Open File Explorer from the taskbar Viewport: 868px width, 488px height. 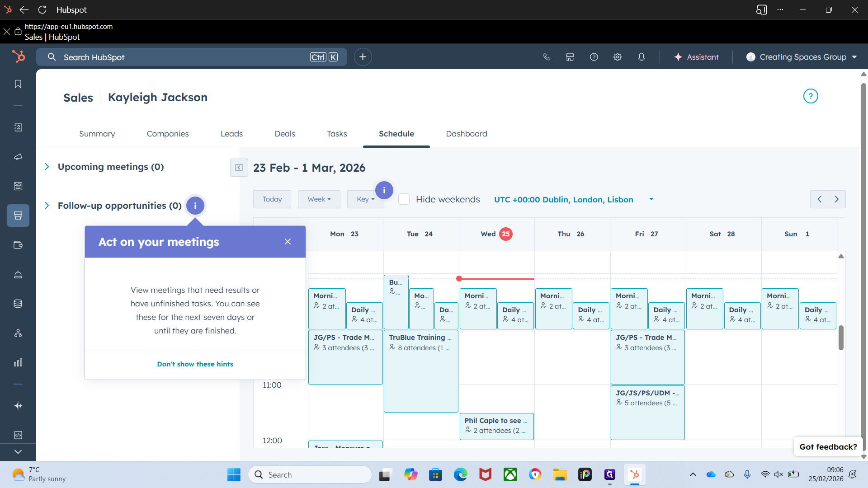click(x=560, y=474)
